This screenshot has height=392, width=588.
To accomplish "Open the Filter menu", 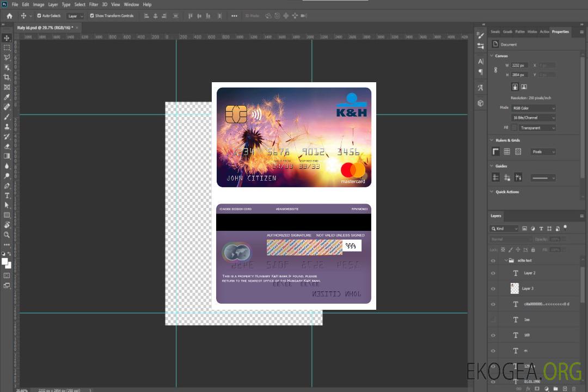I will (x=94, y=4).
